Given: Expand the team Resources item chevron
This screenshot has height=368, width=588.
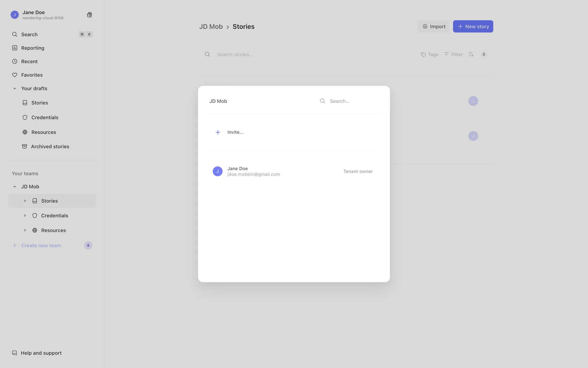Looking at the screenshot, I should pos(25,230).
